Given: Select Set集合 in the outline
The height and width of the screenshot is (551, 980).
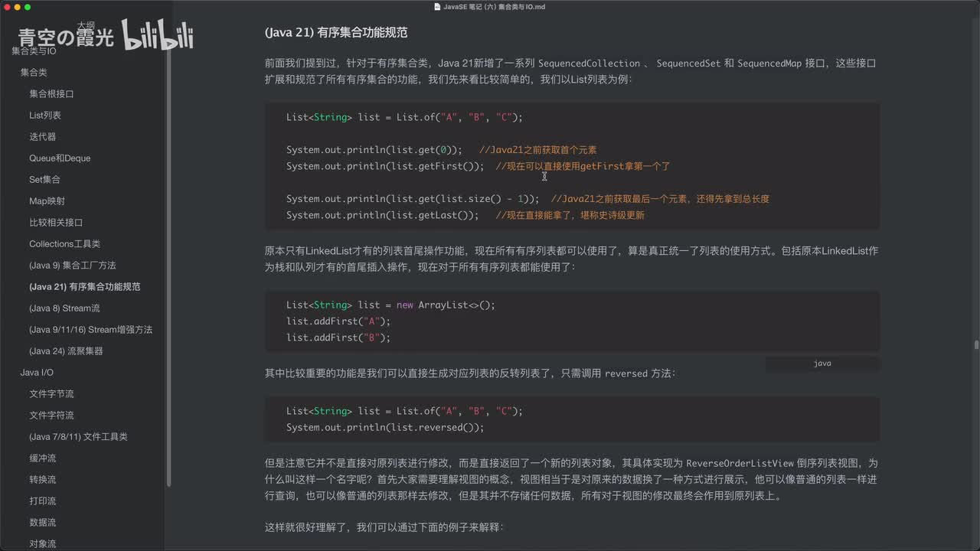Looking at the screenshot, I should coord(44,179).
